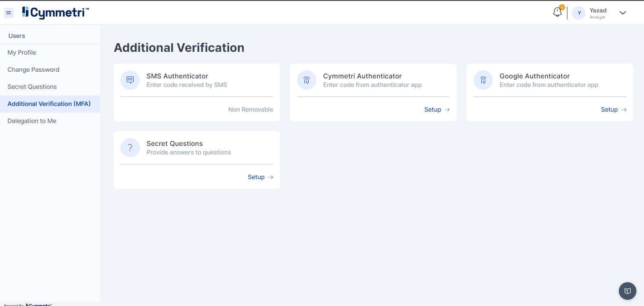The image size is (644, 306).
Task: Click the Secret Questions question-mark icon
Action: click(x=130, y=148)
